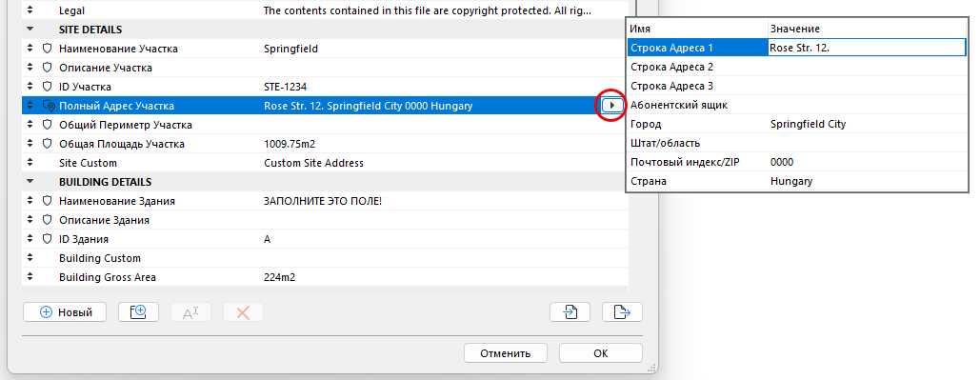
Task: Click the shield icon beside Наименование Здания
Action: coord(47,201)
